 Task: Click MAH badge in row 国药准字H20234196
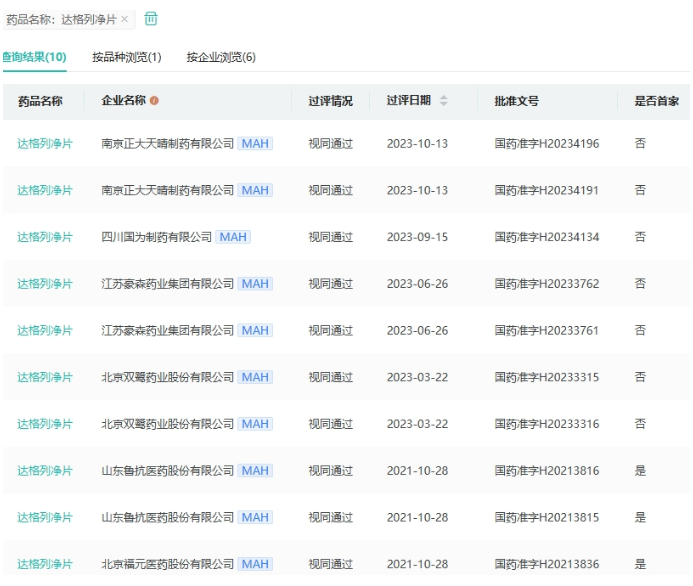pos(255,144)
